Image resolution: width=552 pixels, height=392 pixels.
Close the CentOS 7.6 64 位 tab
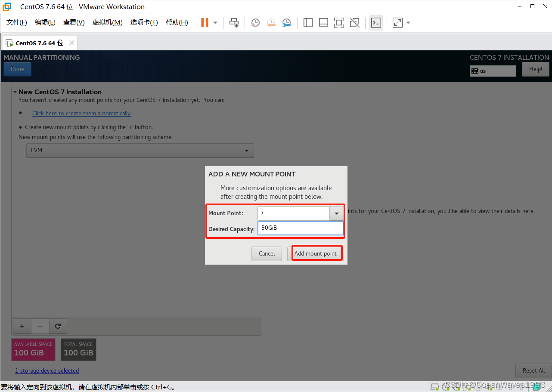point(71,43)
